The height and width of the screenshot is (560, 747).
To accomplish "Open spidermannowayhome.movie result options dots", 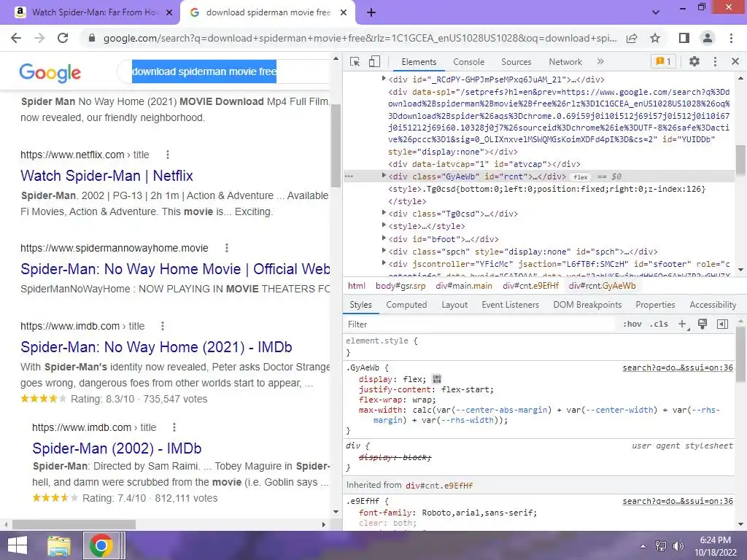I will [x=227, y=248].
